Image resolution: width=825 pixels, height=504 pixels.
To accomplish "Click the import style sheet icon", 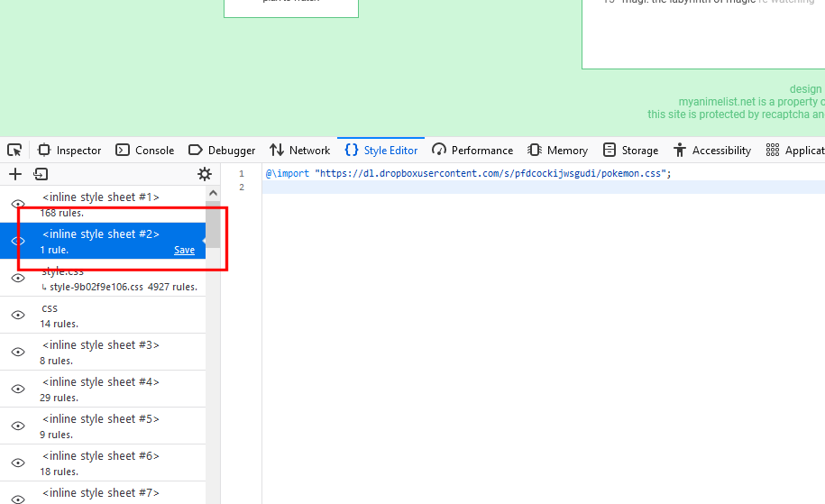I will pos(41,174).
